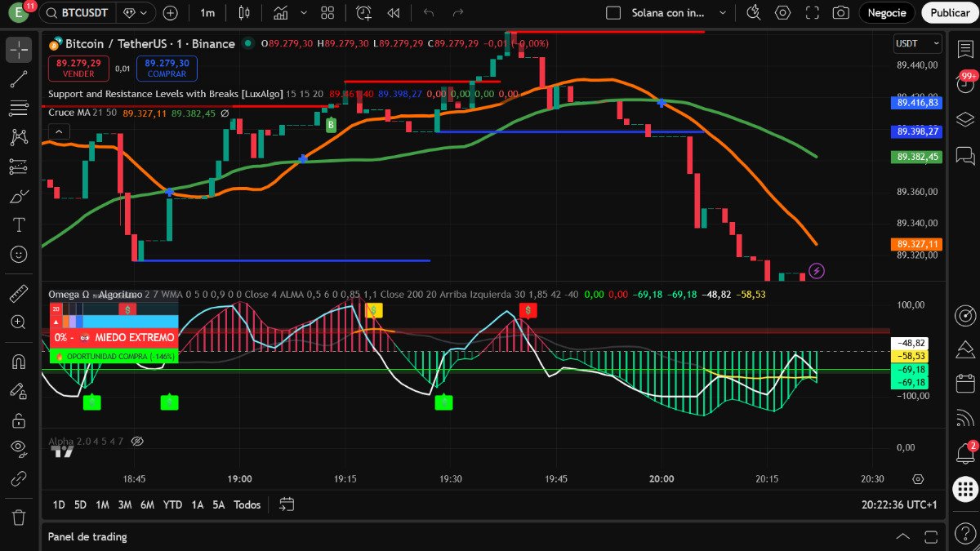
Task: Select the Todos time range
Action: click(247, 504)
